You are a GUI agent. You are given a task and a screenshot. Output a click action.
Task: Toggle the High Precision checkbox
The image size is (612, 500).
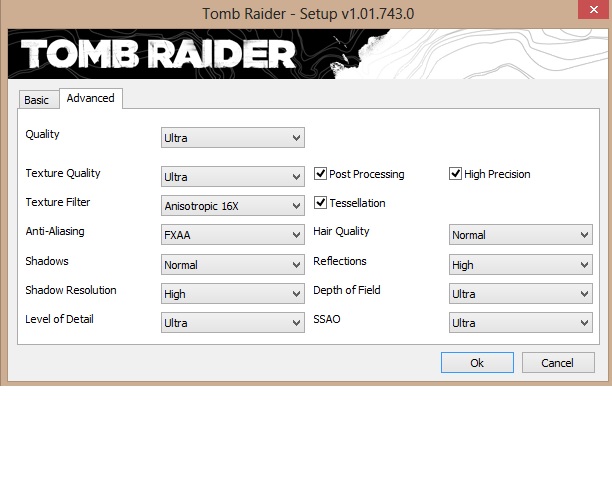point(455,173)
